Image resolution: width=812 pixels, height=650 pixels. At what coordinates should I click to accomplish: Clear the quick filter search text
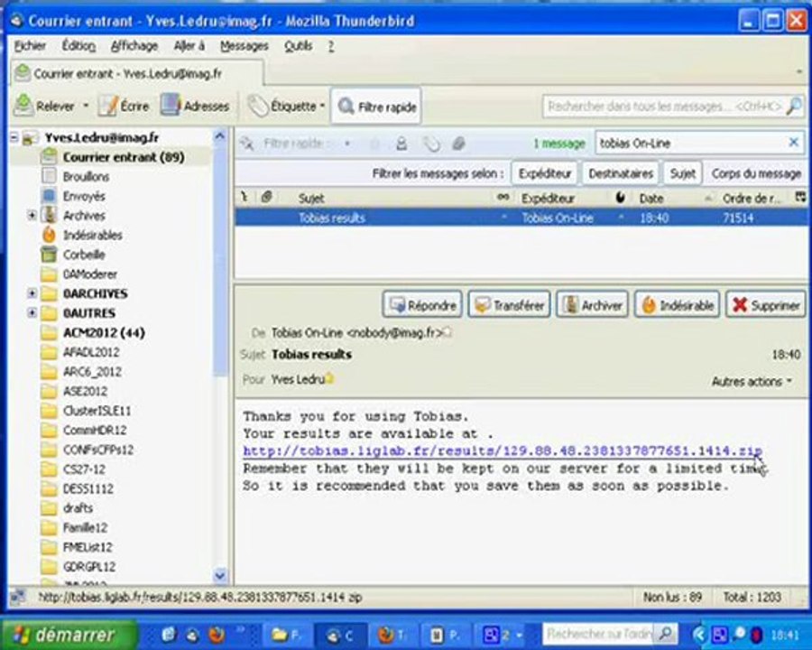pyautogui.click(x=794, y=143)
